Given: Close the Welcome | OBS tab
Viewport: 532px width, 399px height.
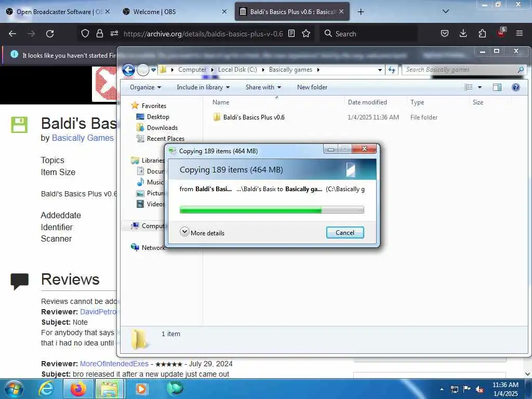Looking at the screenshot, I should tap(224, 11).
